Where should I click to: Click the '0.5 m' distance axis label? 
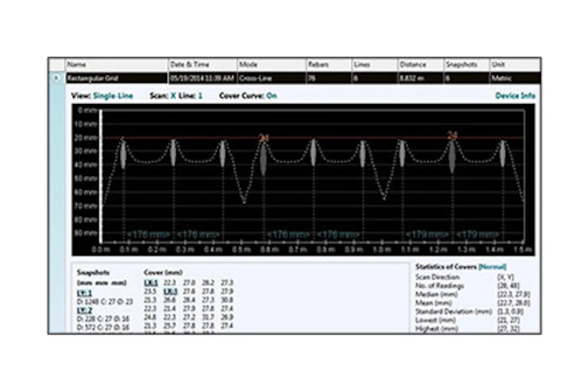[x=241, y=249]
